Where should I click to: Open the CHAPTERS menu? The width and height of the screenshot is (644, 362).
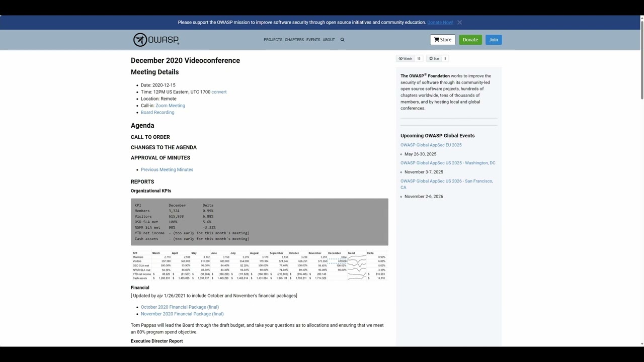coord(294,40)
